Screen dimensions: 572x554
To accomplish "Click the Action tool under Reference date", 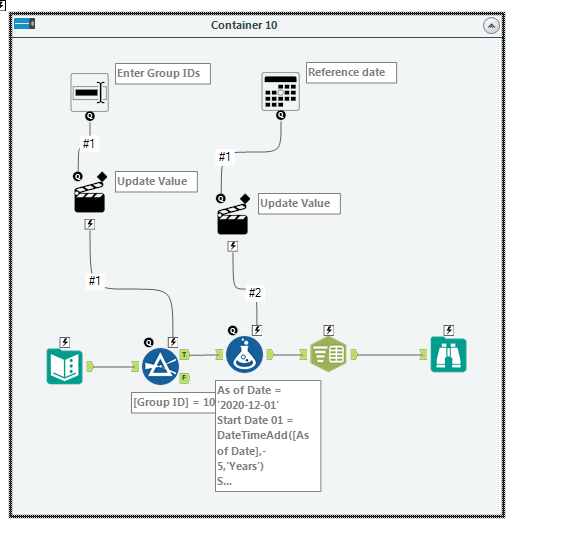I will click(x=233, y=219).
